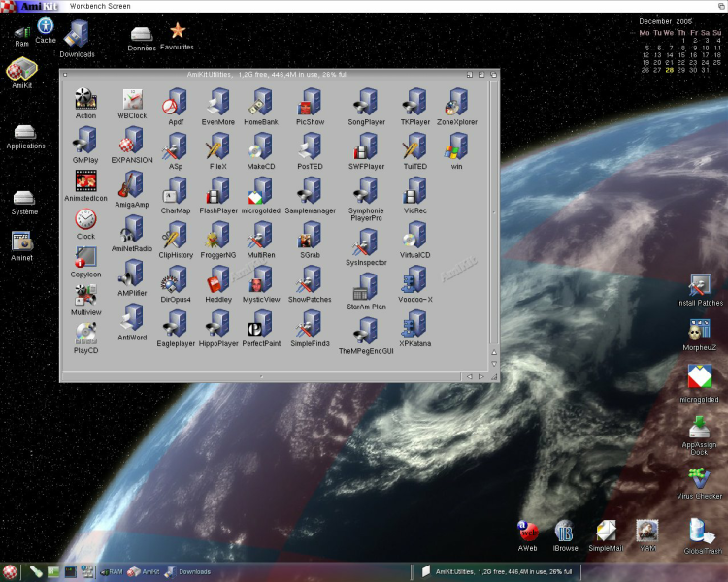Viewport: 728px width, 582px height.
Task: Activate AmiKit:Utilities taskbar window button
Action: [496, 571]
